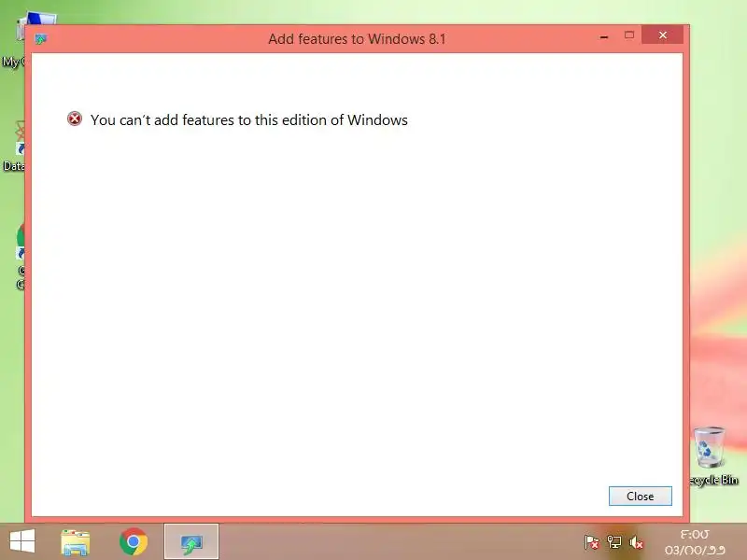Click the "You can't add features" message text
Viewport: 747px width, 560px height.
coord(249,120)
